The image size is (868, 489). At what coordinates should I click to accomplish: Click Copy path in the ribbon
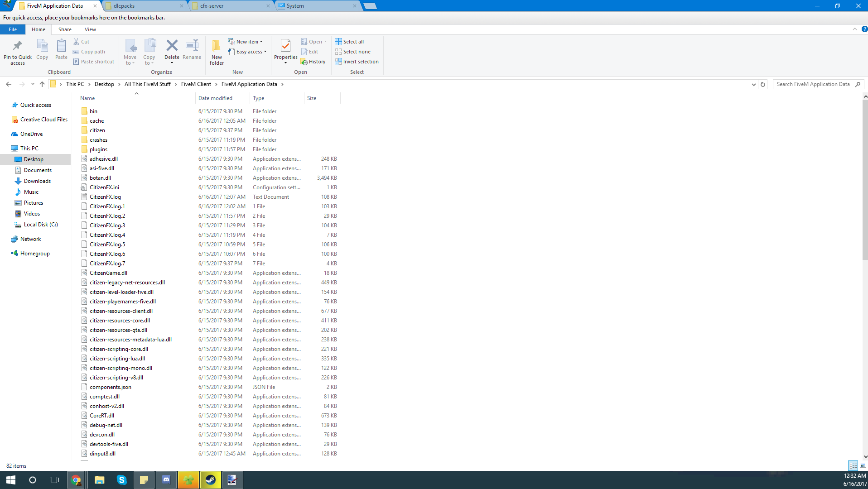click(89, 52)
